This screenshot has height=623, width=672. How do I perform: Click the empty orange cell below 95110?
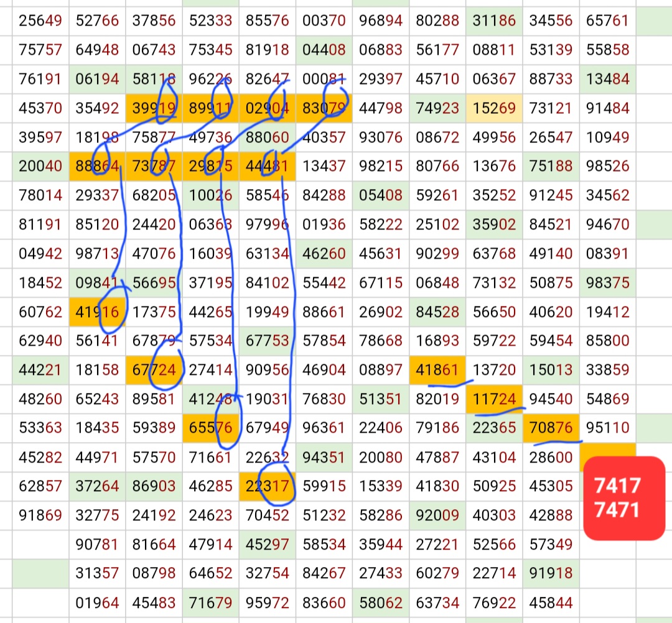pyautogui.click(x=607, y=453)
